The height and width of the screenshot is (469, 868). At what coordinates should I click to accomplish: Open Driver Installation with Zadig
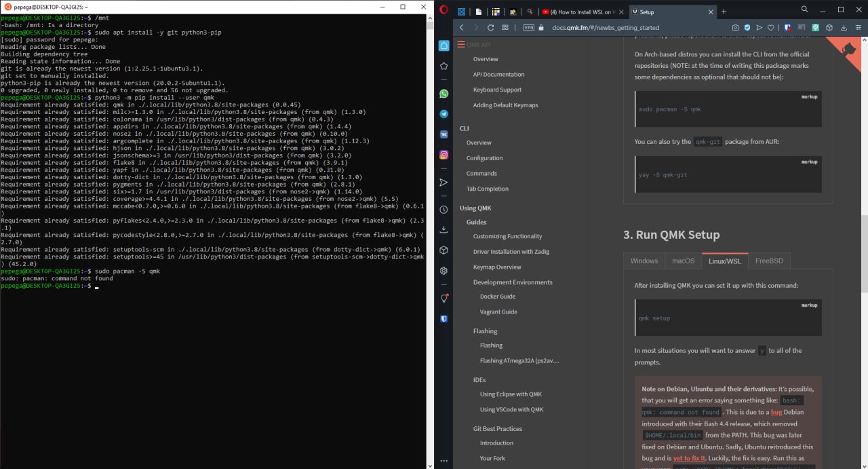(511, 252)
